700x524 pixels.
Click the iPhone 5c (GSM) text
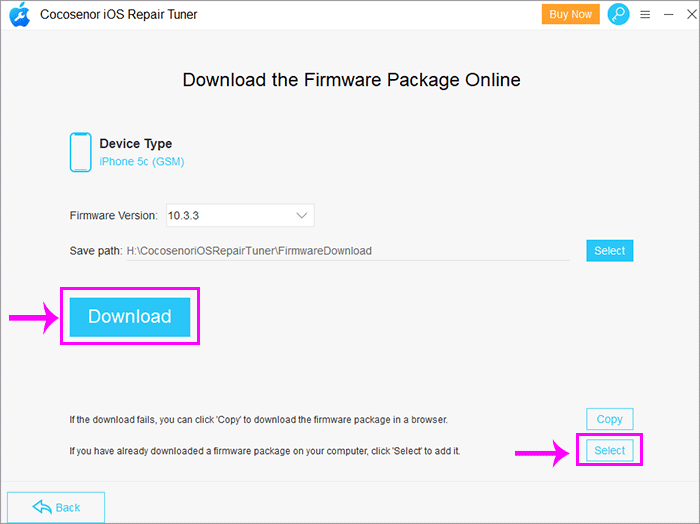[142, 162]
